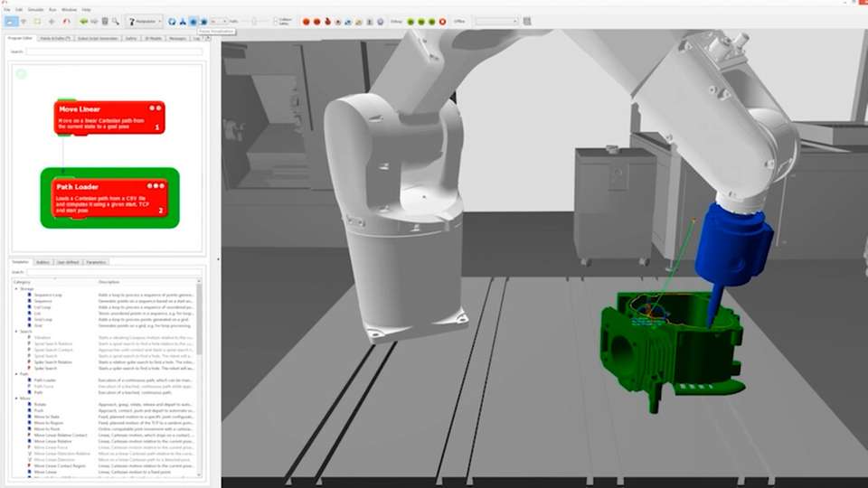Select the Move Linear program block
The width and height of the screenshot is (868, 488).
109,117
